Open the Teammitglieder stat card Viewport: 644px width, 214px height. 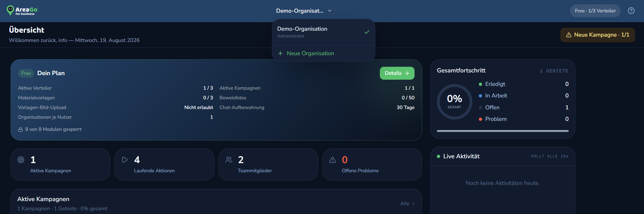(x=268, y=164)
